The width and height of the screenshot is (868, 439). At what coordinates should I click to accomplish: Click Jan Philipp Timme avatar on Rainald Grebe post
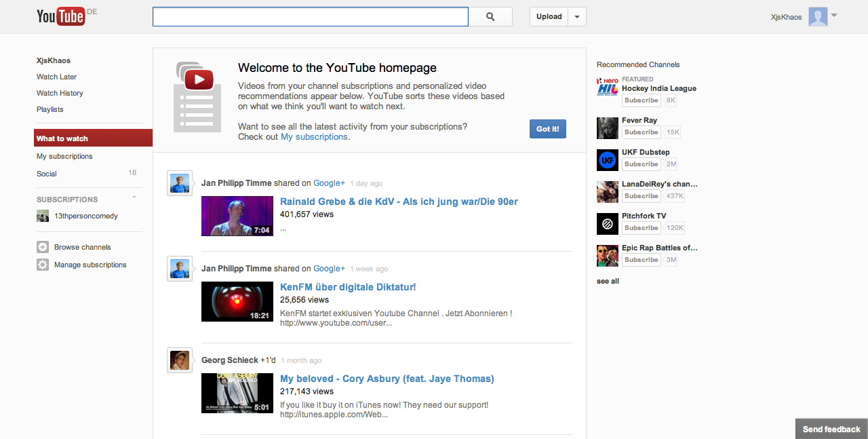coord(180,183)
